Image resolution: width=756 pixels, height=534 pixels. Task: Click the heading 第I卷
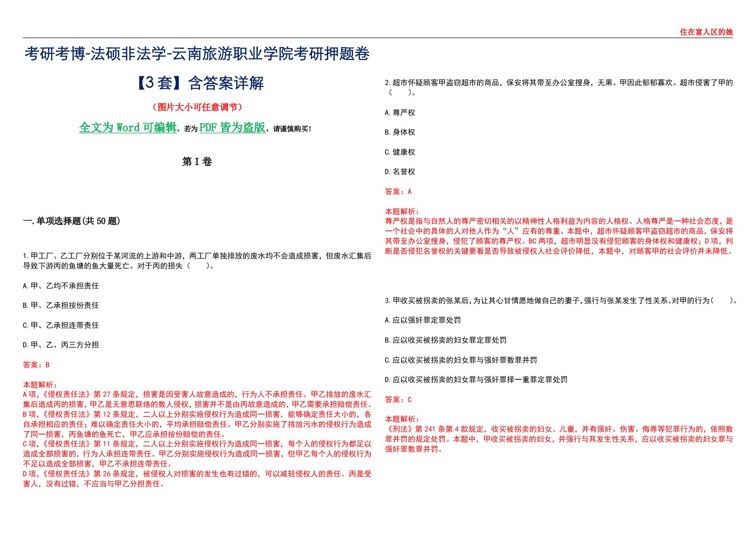(197, 162)
